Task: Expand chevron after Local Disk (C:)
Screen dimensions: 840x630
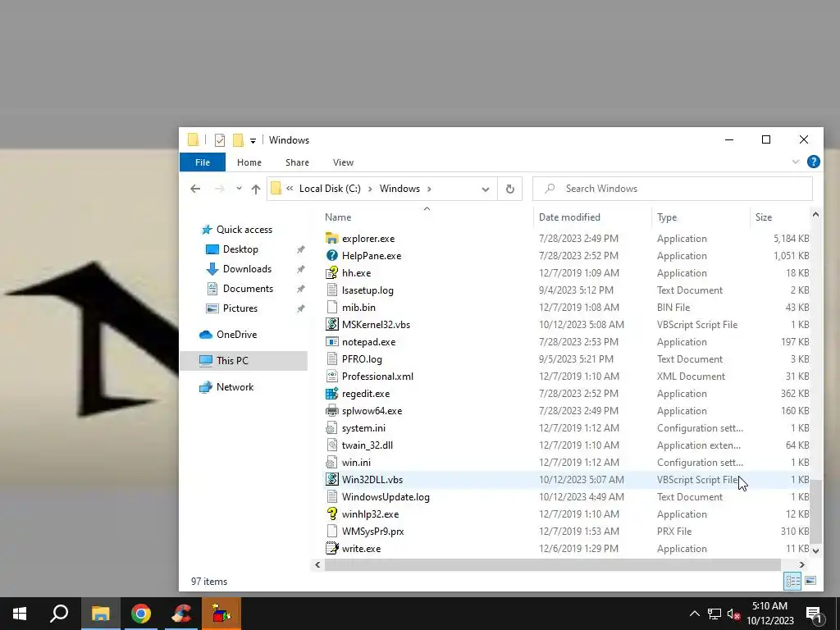Action: click(x=370, y=189)
